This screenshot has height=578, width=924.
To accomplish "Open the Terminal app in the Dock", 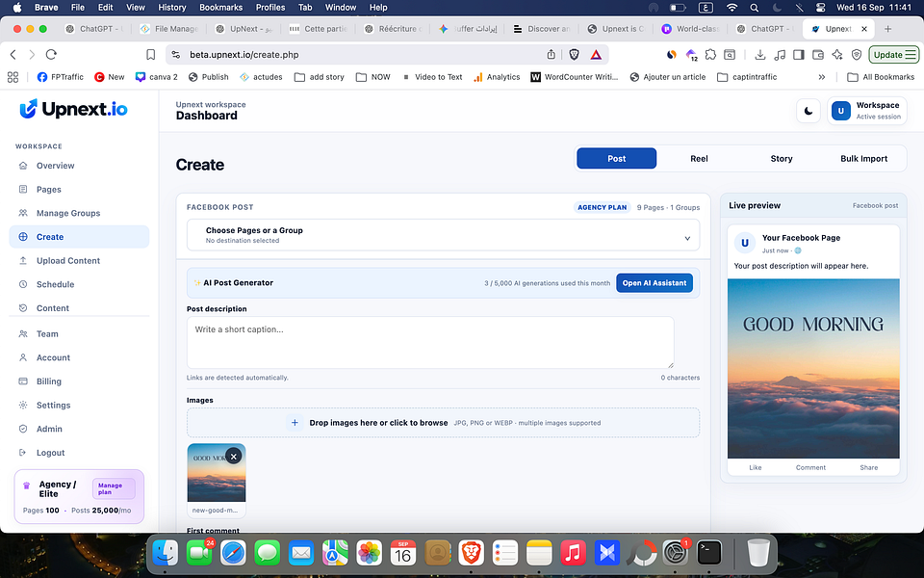I will 709,553.
